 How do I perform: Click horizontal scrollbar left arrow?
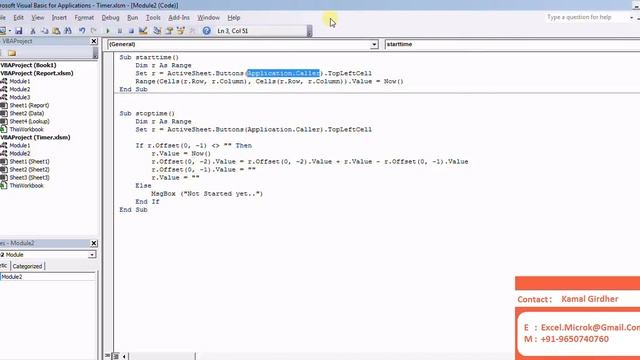point(124,356)
